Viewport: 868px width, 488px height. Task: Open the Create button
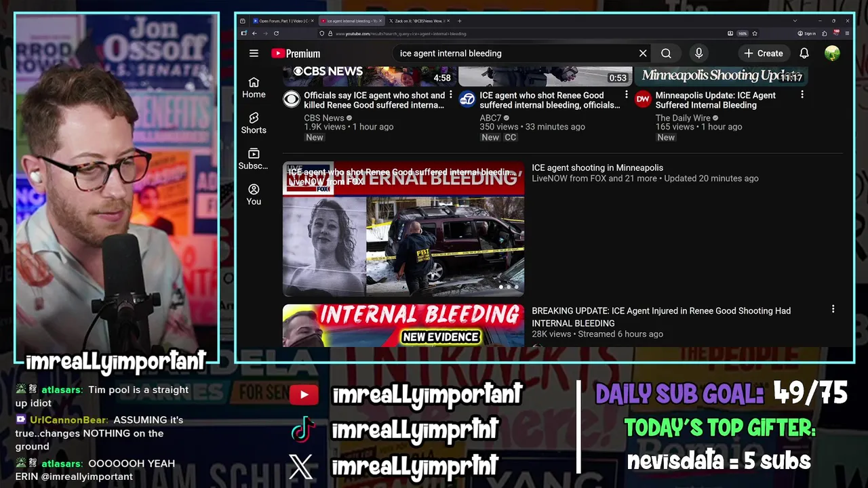763,54
